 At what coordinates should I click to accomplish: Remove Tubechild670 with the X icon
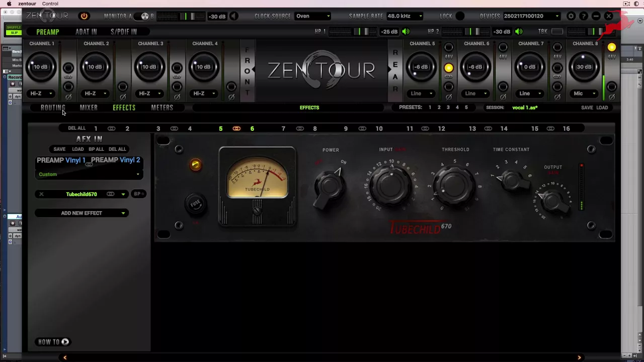point(41,194)
